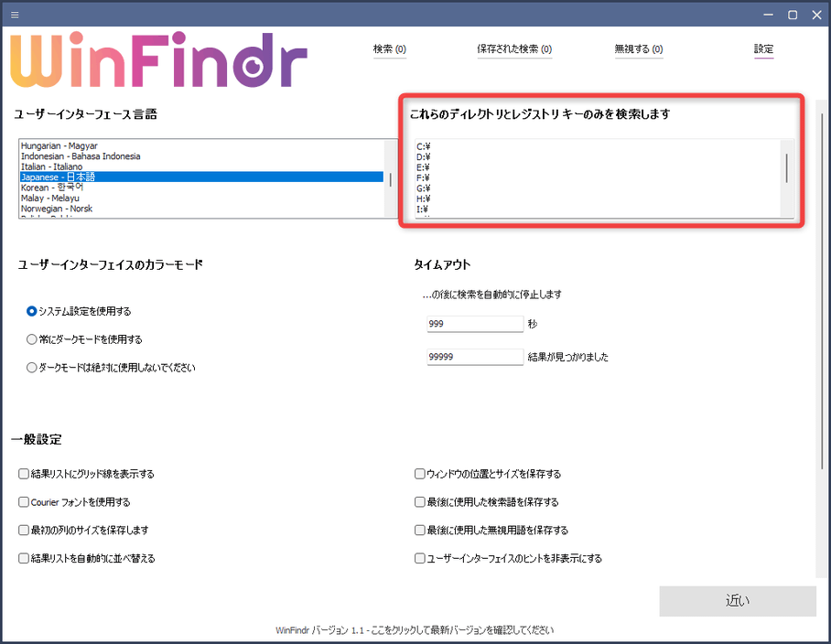Choose Indonesian - Bahasa Indonesia language
This screenshot has height=644, width=831.
tap(201, 156)
